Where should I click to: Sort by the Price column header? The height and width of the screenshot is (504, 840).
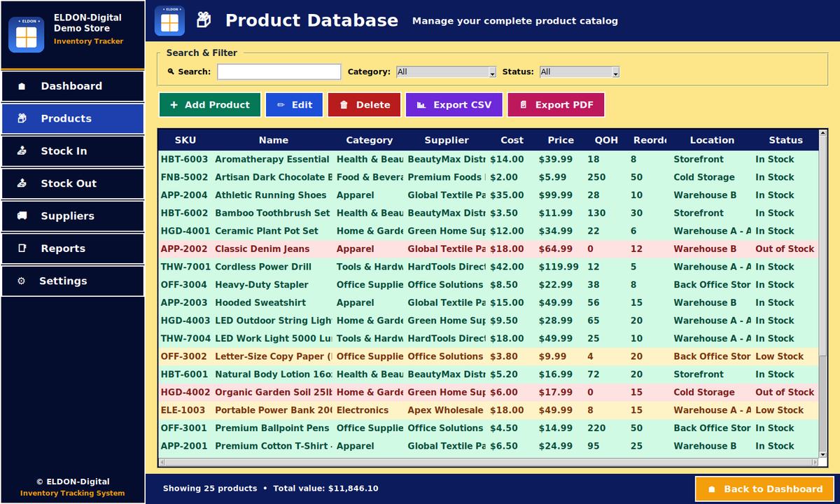point(561,140)
